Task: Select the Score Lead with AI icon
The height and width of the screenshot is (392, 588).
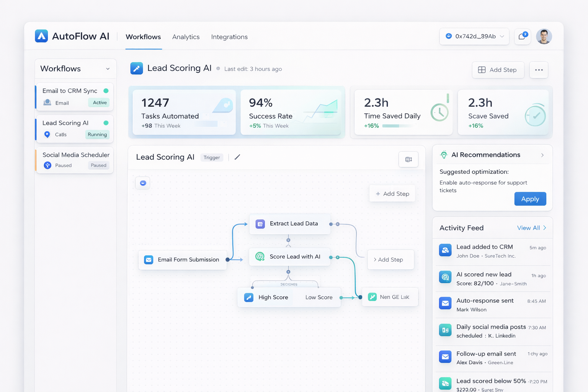Action: click(x=260, y=257)
